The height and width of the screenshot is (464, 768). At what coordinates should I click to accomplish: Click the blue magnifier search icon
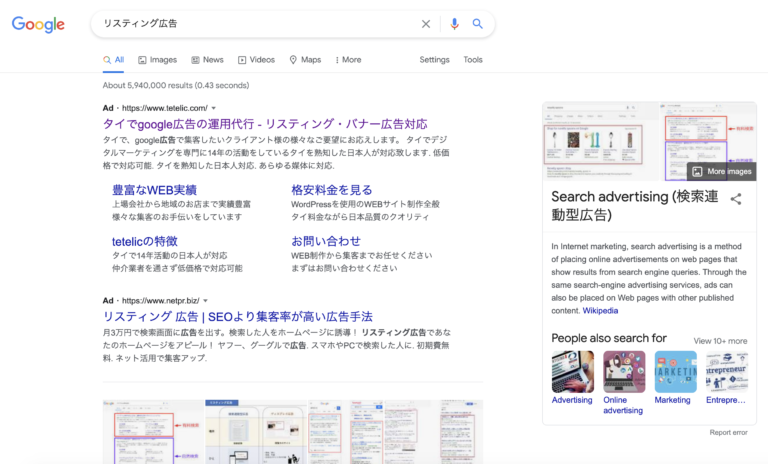click(478, 24)
